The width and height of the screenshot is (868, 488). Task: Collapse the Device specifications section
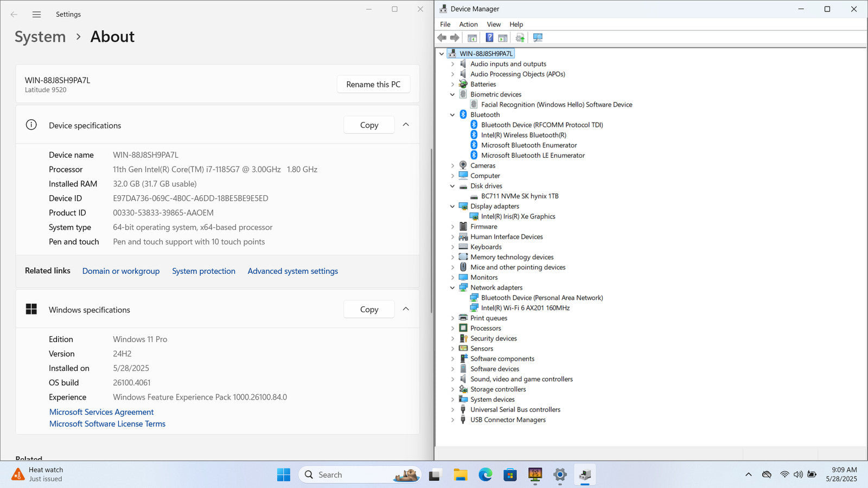[x=406, y=125]
